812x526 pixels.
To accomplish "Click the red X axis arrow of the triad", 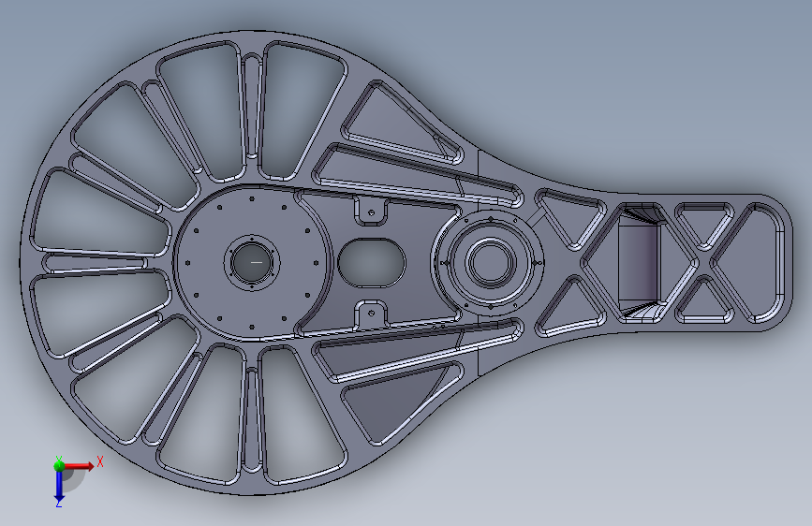I will click(x=79, y=466).
